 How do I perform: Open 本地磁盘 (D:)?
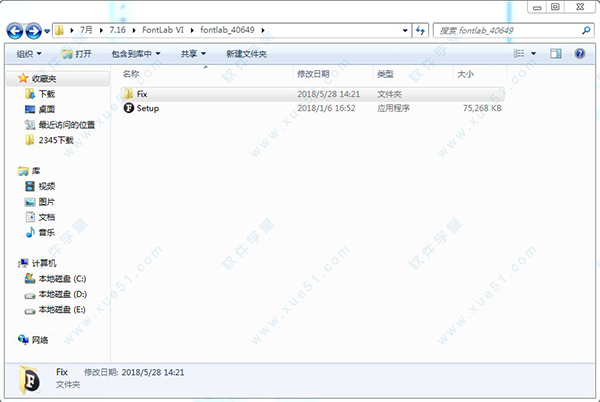[x=63, y=294]
